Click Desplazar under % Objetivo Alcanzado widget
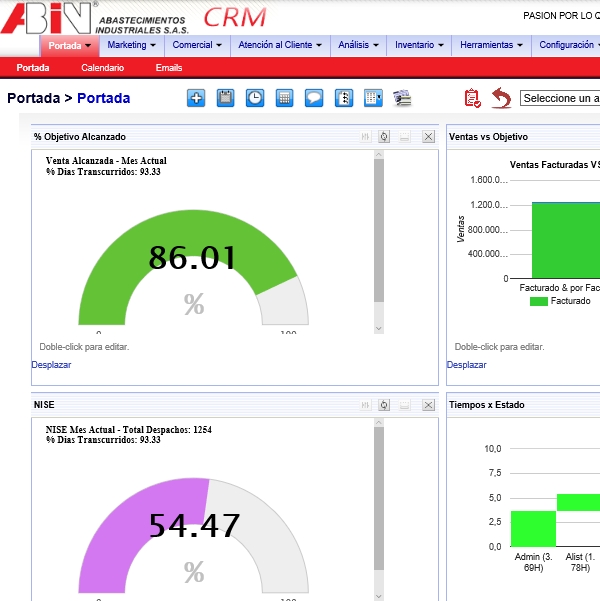The width and height of the screenshot is (600, 601). click(51, 365)
